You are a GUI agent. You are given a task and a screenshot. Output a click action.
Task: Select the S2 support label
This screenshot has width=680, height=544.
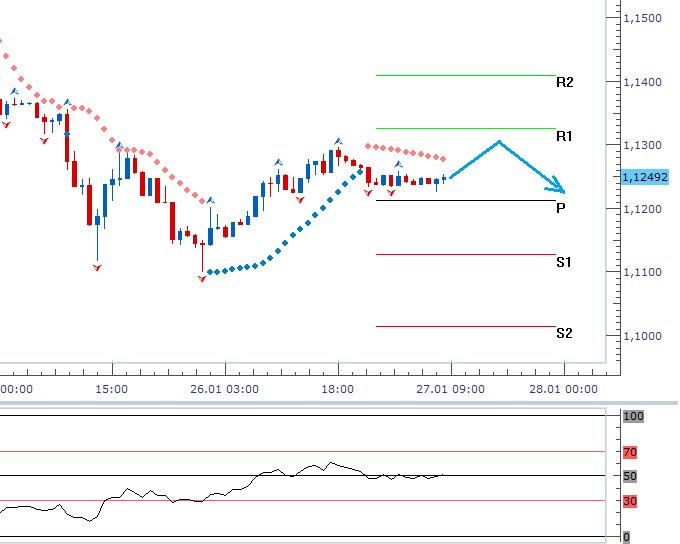[x=564, y=333]
